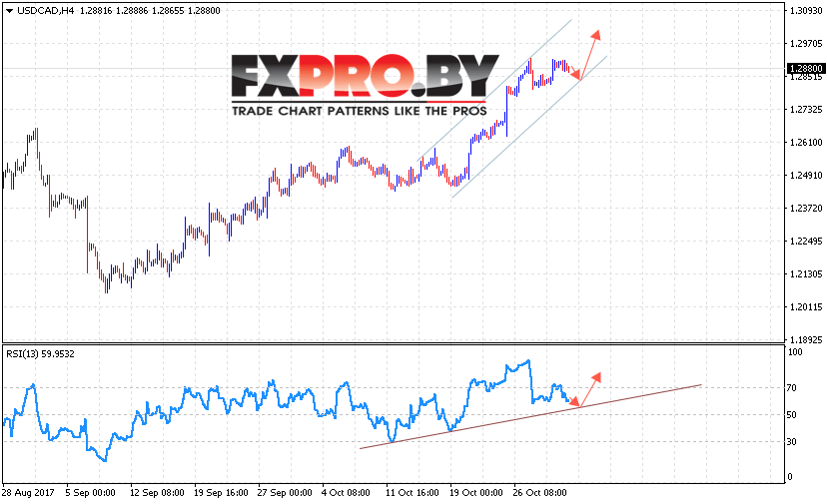827x504 pixels.
Task: Click price axis value 1.27325
Action: coord(806,110)
